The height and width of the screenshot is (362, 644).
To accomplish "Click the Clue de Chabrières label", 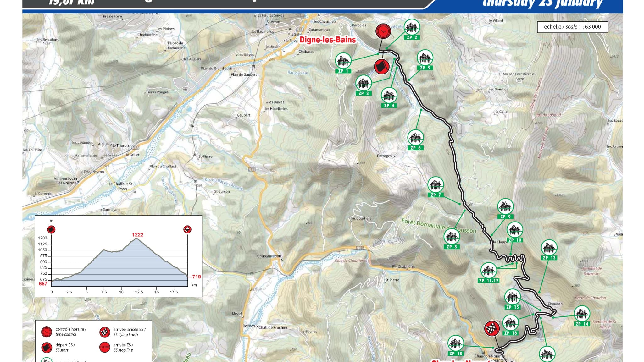I will click(x=351, y=261).
